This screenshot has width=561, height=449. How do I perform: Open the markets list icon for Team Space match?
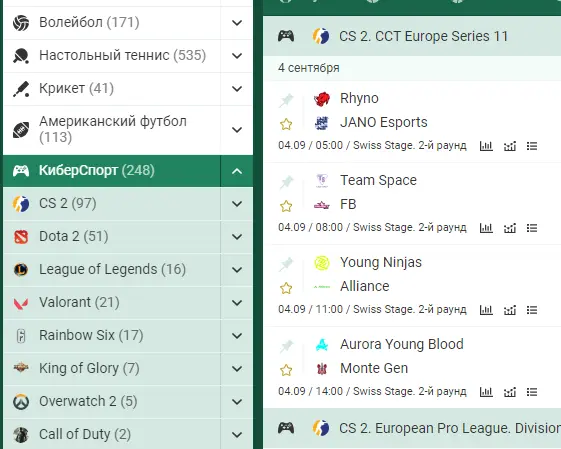coord(532,228)
